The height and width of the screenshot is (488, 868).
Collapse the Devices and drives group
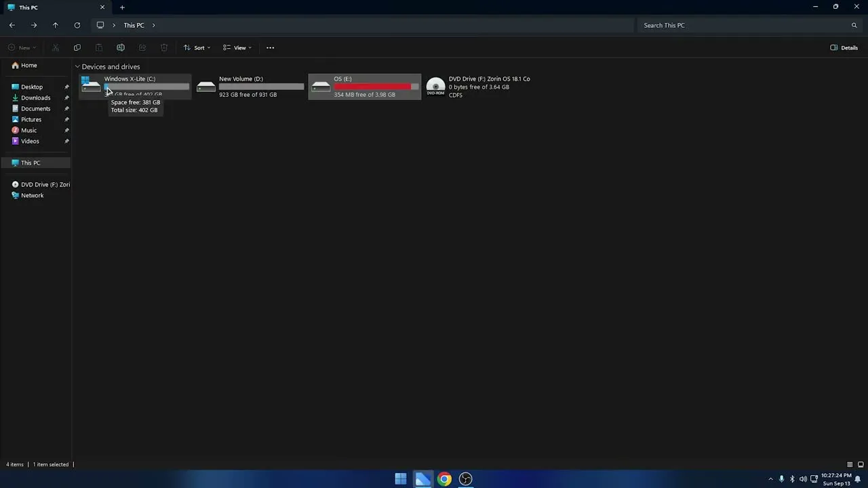pyautogui.click(x=77, y=66)
